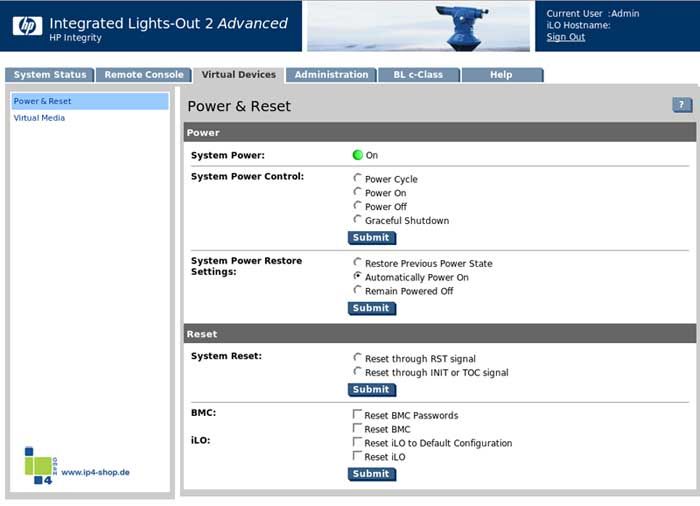Click the 'iLO Hostname:' text

578,25
